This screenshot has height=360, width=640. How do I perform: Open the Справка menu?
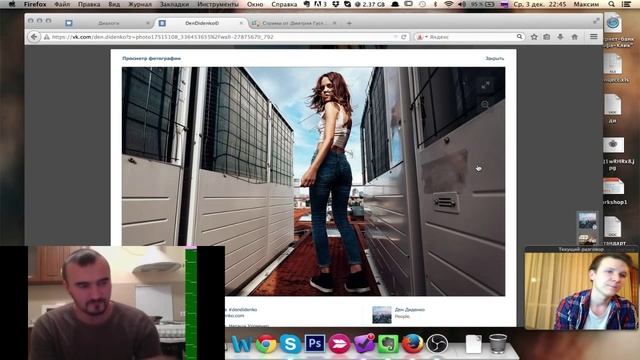284,4
